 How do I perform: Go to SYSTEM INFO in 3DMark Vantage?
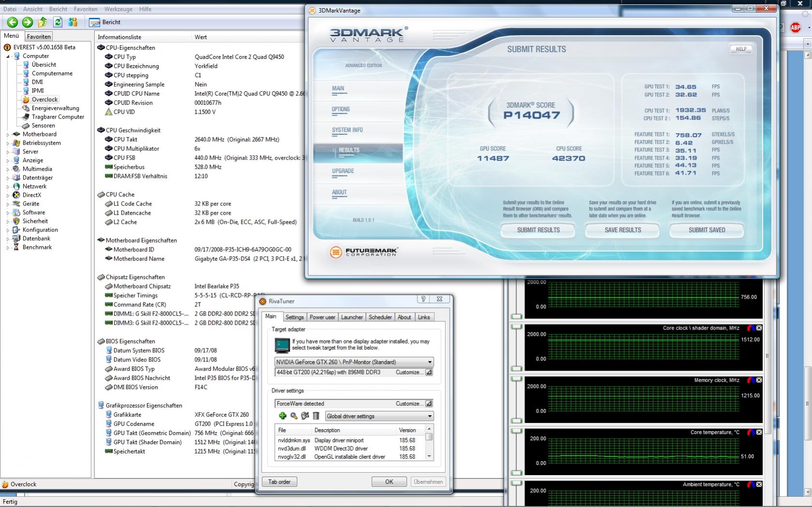(347, 130)
